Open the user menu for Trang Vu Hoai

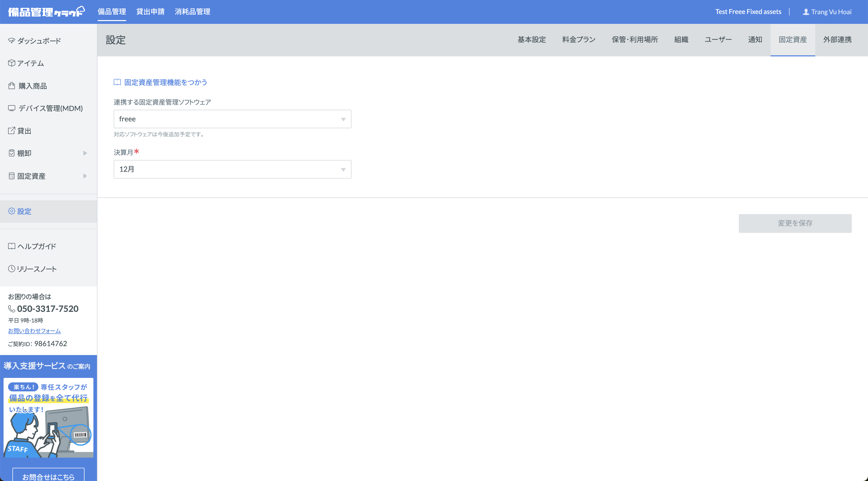pos(827,11)
